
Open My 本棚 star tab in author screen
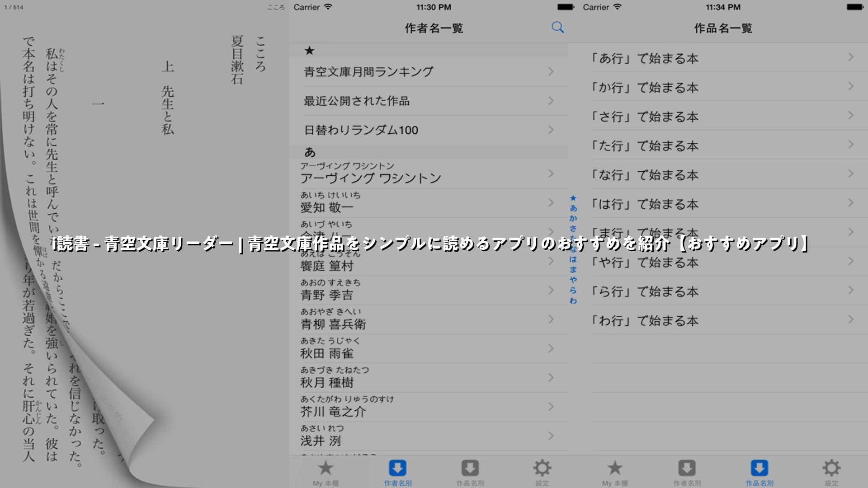[325, 473]
